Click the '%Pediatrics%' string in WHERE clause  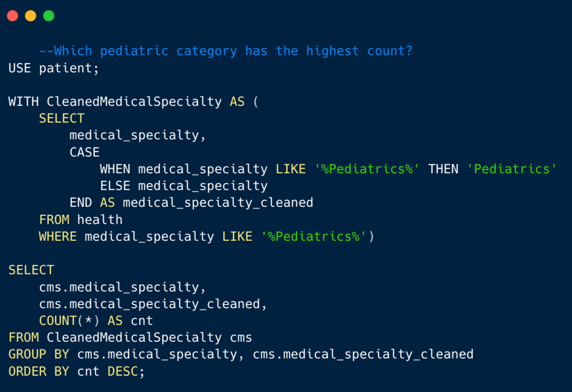314,236
